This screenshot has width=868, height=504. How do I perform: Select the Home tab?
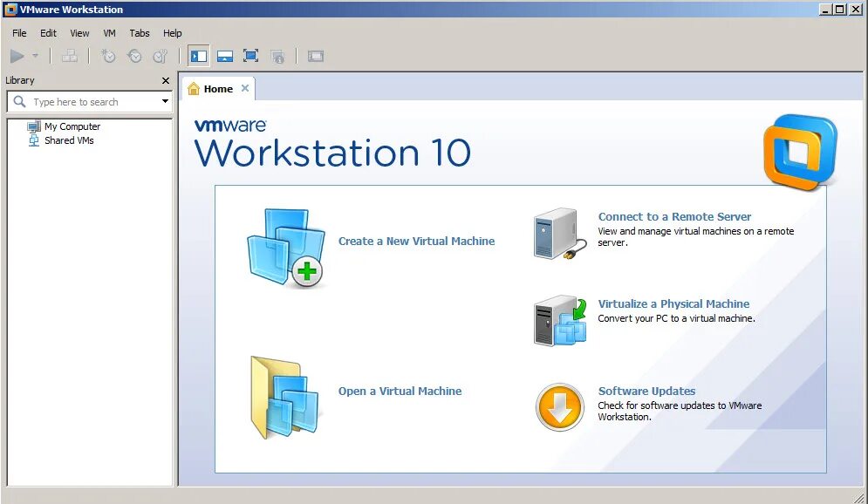pos(218,89)
